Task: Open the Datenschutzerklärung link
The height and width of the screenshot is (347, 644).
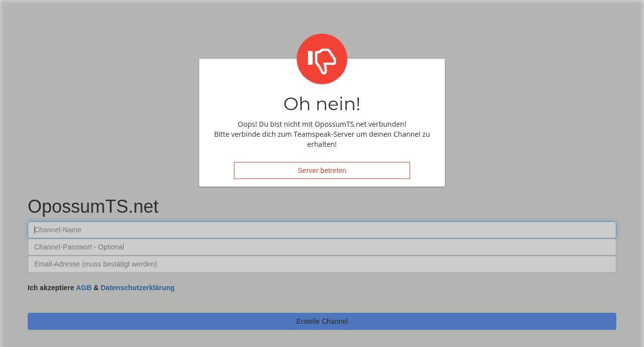Action: click(x=137, y=288)
